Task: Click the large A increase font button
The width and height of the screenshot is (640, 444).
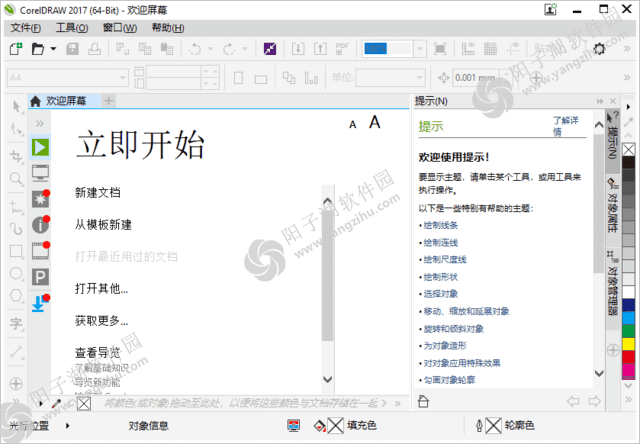Action: (x=375, y=122)
